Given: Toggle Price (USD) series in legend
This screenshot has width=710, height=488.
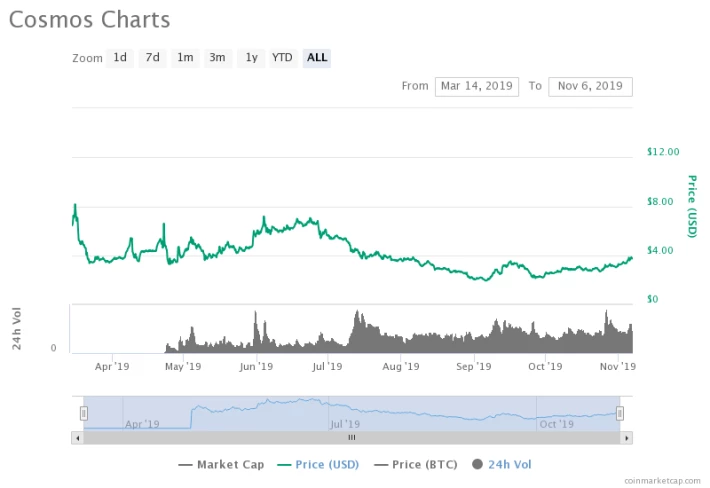Looking at the screenshot, I should pos(318,464).
